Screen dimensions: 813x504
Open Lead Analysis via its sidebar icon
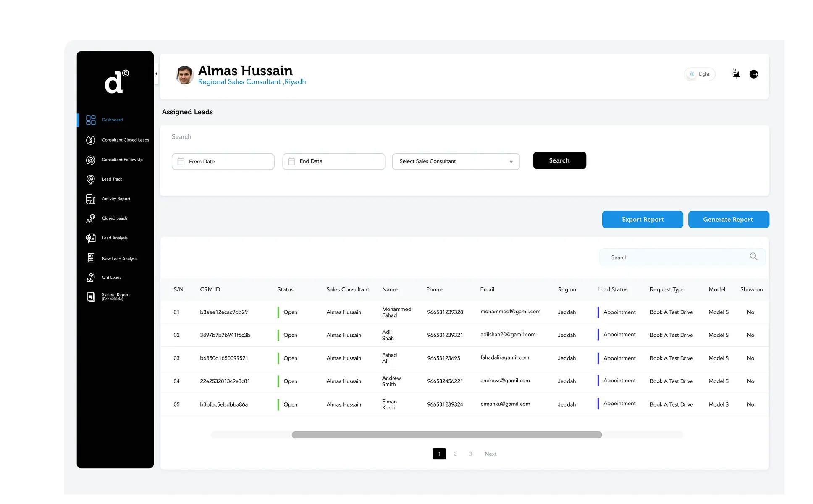click(91, 238)
